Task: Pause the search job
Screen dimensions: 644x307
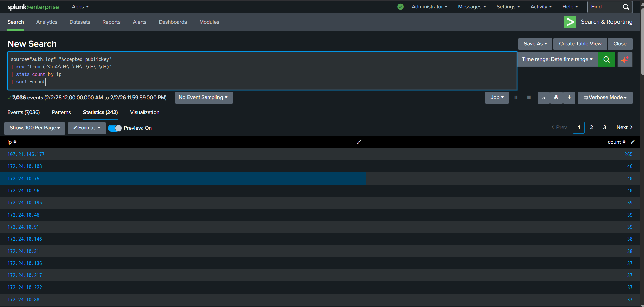Action: (x=516, y=98)
